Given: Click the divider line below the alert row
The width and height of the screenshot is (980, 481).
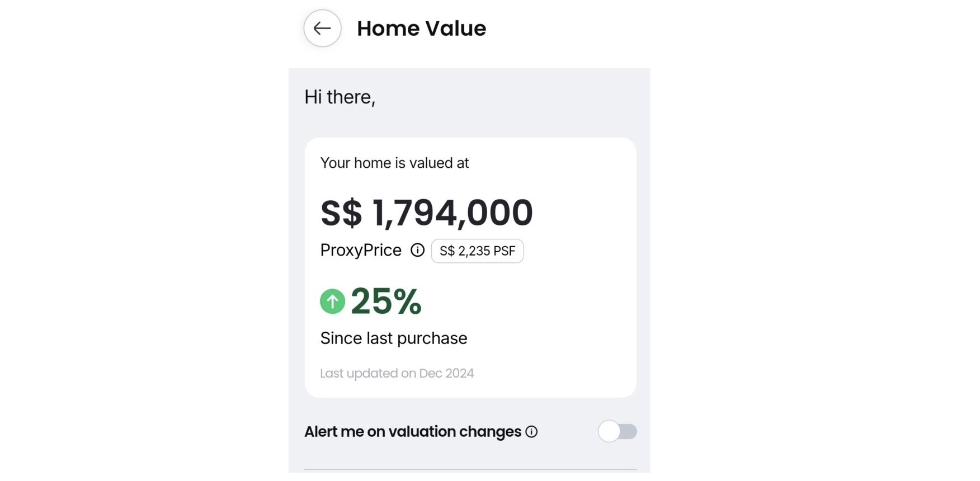Looking at the screenshot, I should tap(470, 469).
